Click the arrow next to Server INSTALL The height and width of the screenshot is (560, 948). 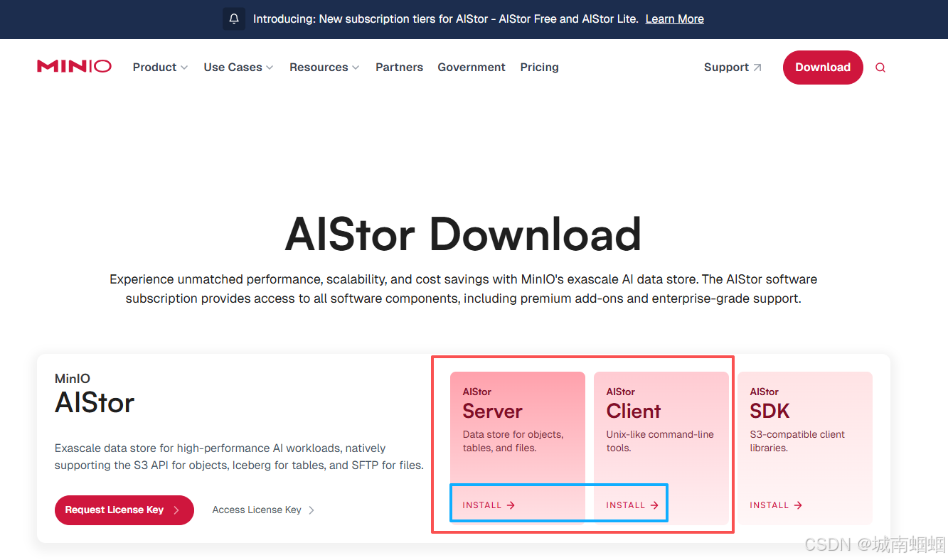point(511,505)
